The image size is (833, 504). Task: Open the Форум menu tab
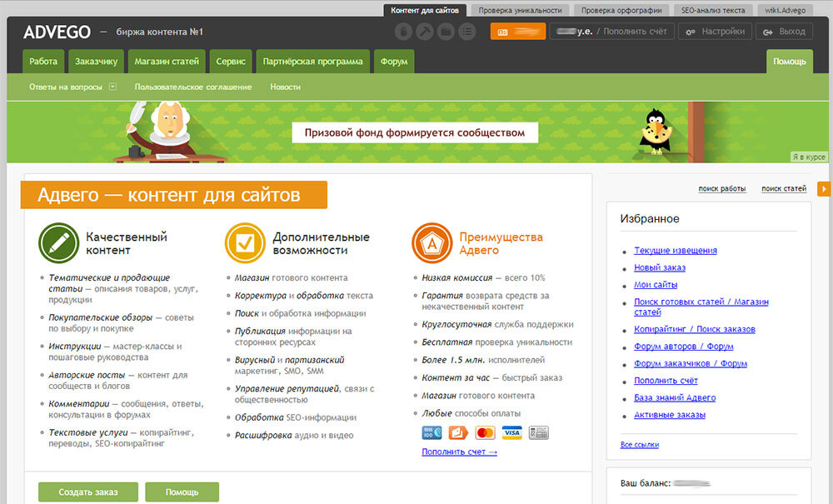click(x=394, y=61)
